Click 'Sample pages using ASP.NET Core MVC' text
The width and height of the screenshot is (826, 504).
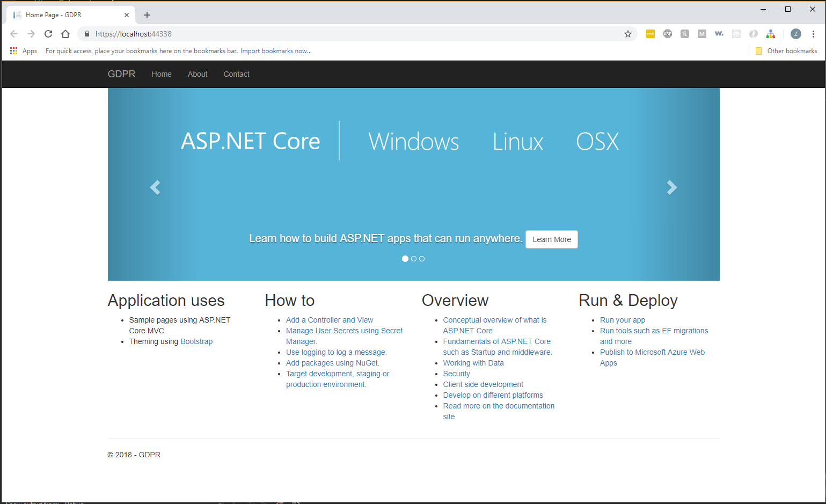tap(180, 325)
